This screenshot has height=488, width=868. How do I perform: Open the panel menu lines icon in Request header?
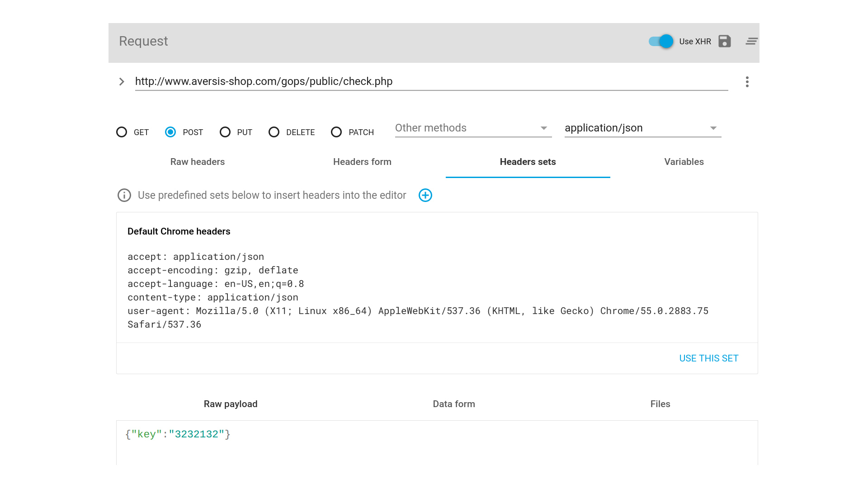752,41
